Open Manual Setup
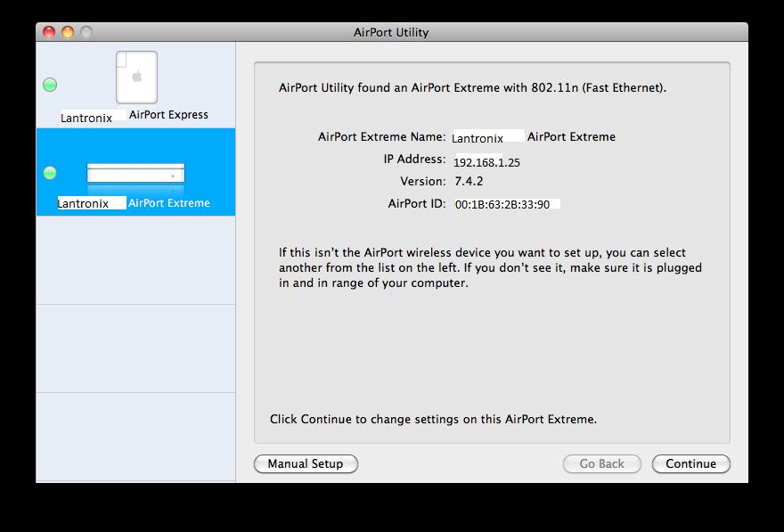The height and width of the screenshot is (532, 784). pyautogui.click(x=306, y=463)
